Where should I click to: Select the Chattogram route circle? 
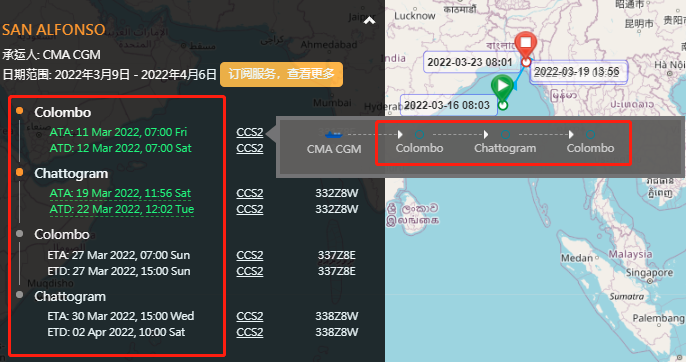click(505, 134)
